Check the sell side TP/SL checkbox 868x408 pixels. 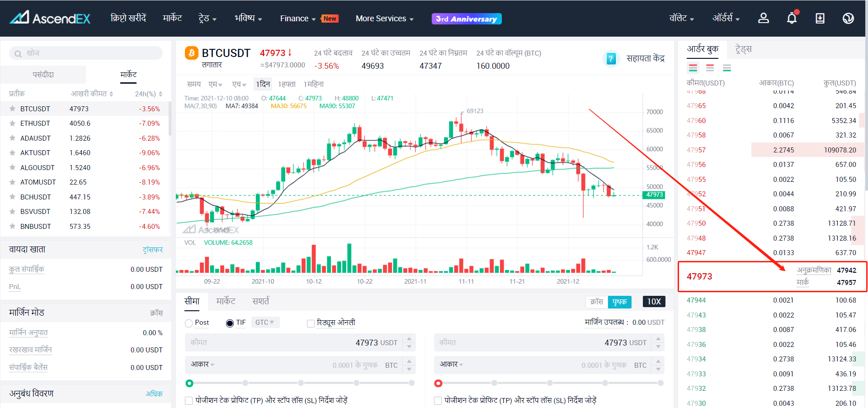coord(438,400)
